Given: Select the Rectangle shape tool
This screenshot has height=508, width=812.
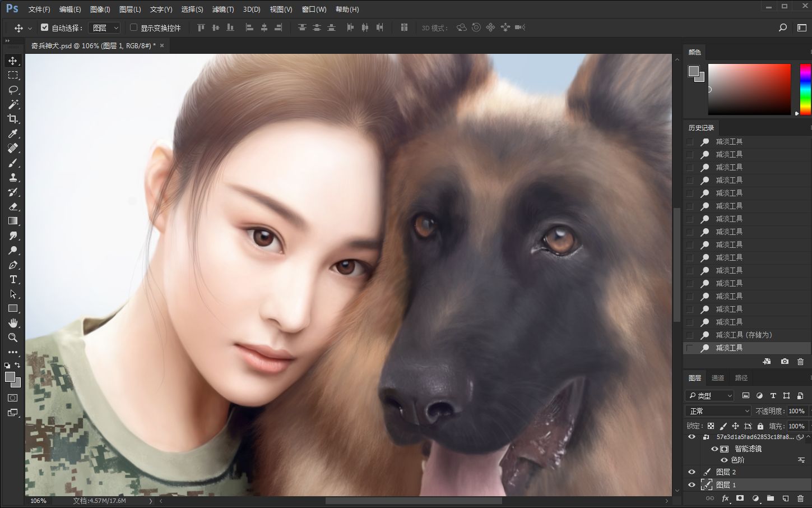Looking at the screenshot, I should pos(13,308).
